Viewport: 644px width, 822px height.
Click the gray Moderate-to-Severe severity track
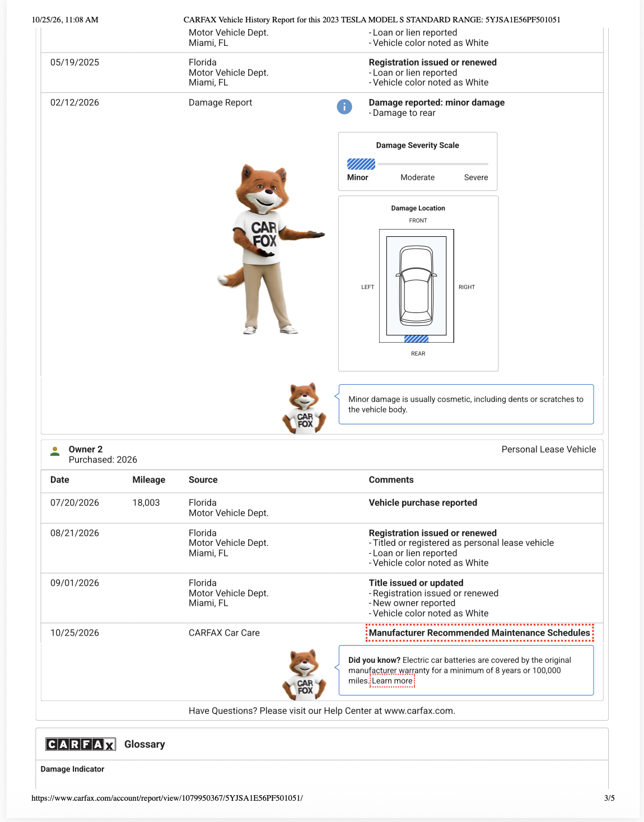coord(433,164)
